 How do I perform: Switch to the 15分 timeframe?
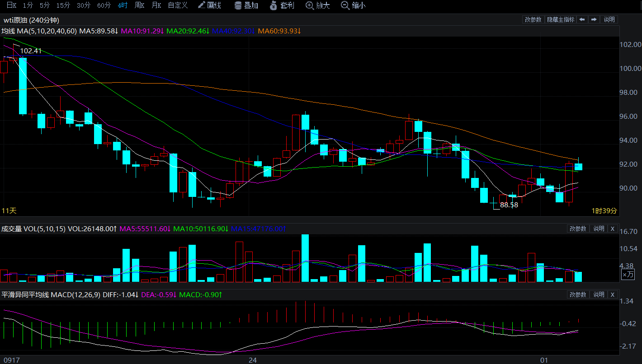point(63,5)
